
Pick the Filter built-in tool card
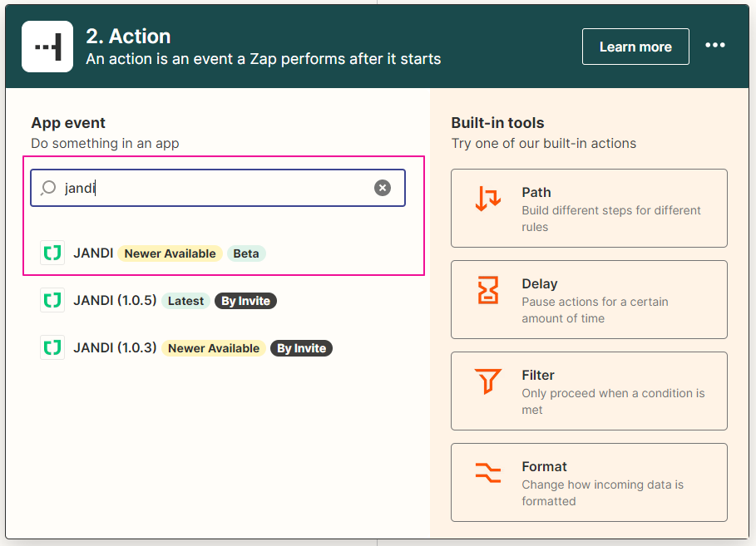point(589,391)
